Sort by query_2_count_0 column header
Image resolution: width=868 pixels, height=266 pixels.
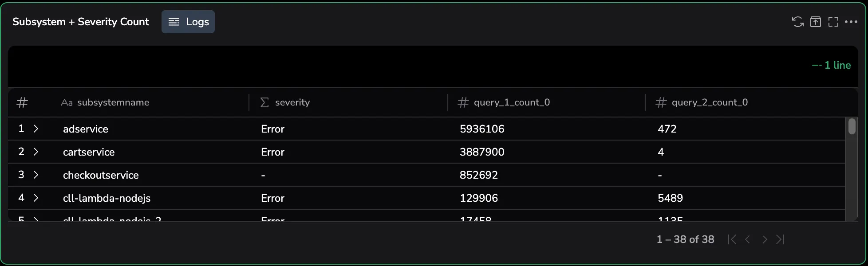[x=709, y=102]
